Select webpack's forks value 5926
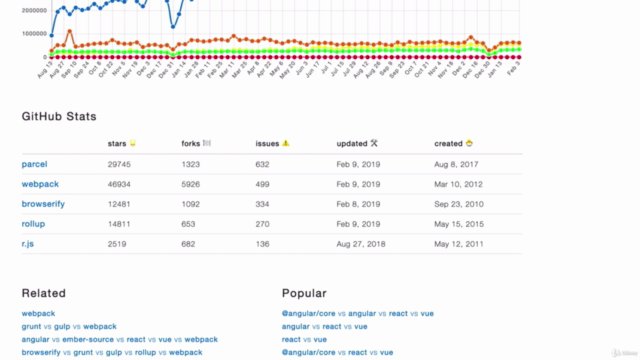Screen dimensions: 640x360 [191, 184]
